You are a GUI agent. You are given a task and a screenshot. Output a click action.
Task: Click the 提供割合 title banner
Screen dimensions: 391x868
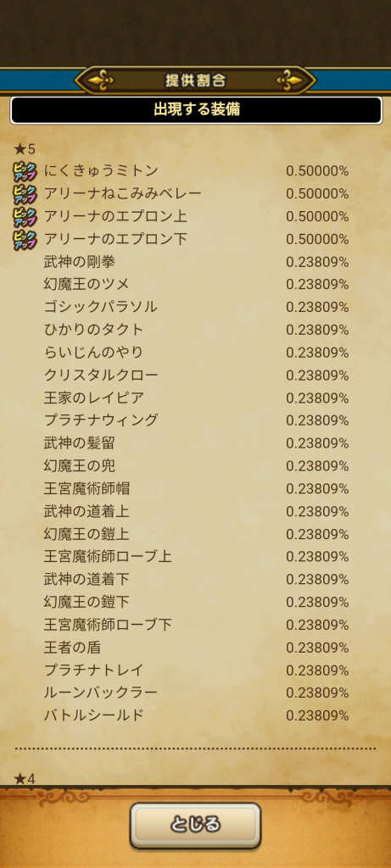click(x=195, y=81)
